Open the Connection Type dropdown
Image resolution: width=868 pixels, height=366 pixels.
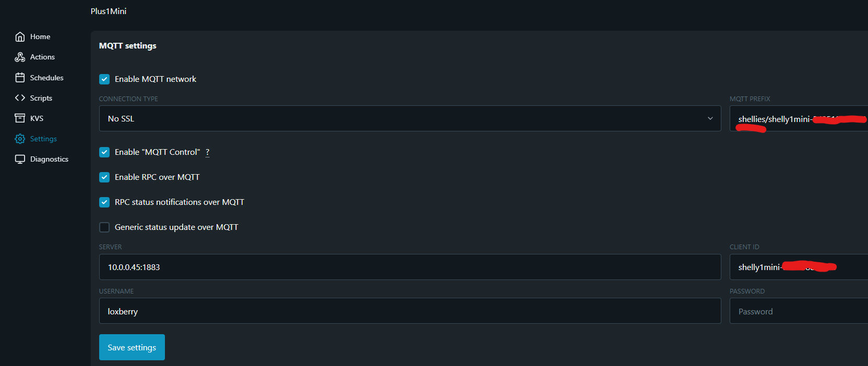[410, 119]
